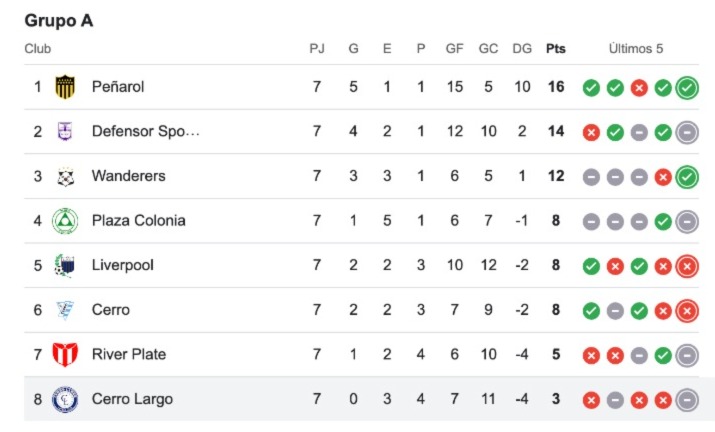Image resolution: width=715 pixels, height=432 pixels.
Task: Click the Últimos 5 column header
Action: pos(636,49)
